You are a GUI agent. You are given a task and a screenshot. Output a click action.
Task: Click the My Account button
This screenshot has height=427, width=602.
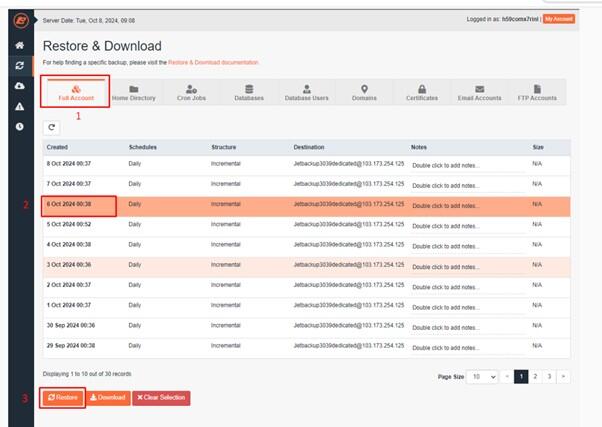pyautogui.click(x=559, y=19)
